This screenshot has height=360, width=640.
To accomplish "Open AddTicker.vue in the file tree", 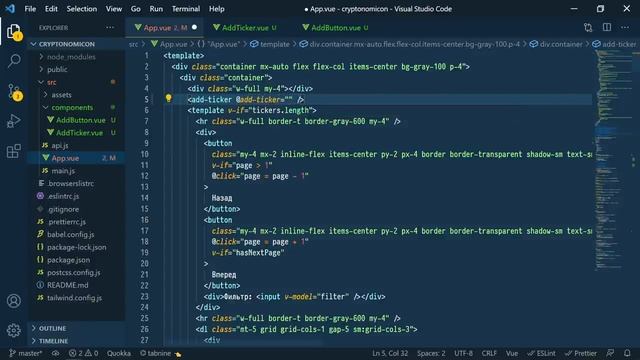I will point(79,133).
